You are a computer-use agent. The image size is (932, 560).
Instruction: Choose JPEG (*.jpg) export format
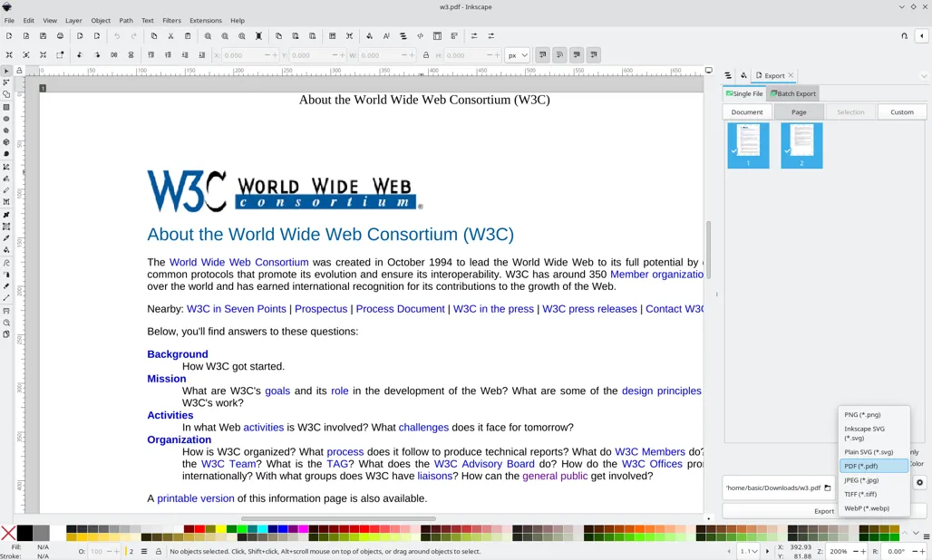pyautogui.click(x=861, y=480)
